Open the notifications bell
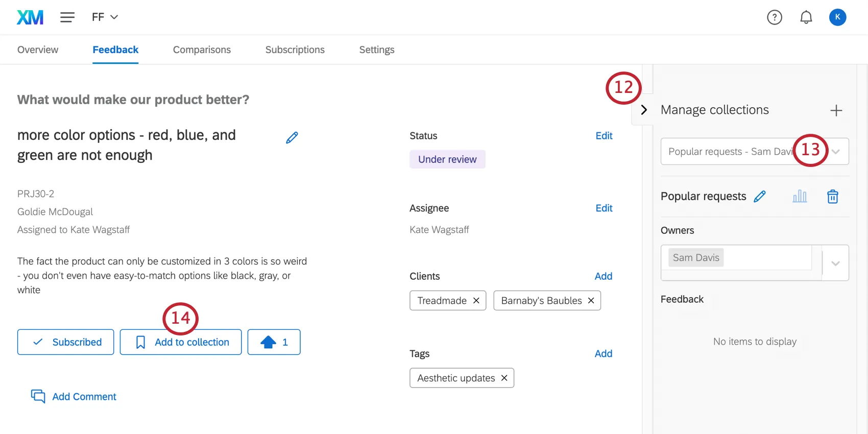 [x=806, y=17]
